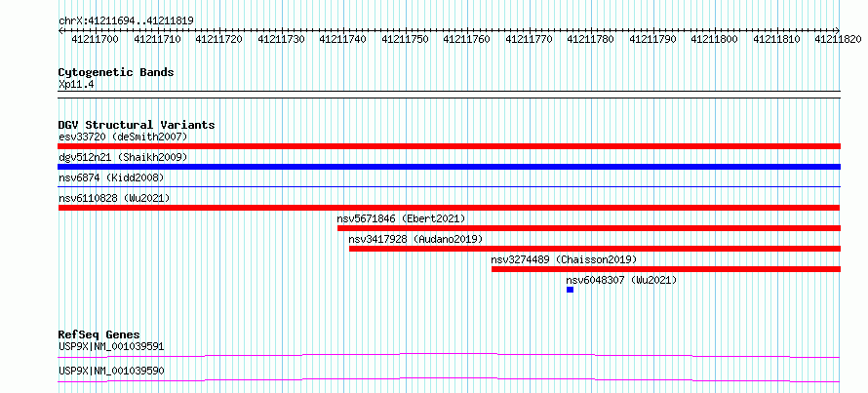Select the nsv5671846 (Ebert2021) variant bar
This screenshot has width=868, height=393.
[589, 228]
